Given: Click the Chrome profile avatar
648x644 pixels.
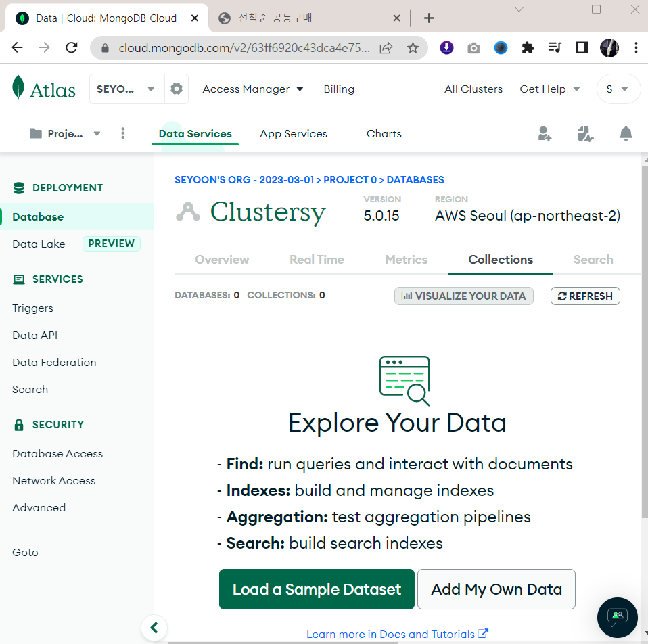Looking at the screenshot, I should [x=609, y=48].
